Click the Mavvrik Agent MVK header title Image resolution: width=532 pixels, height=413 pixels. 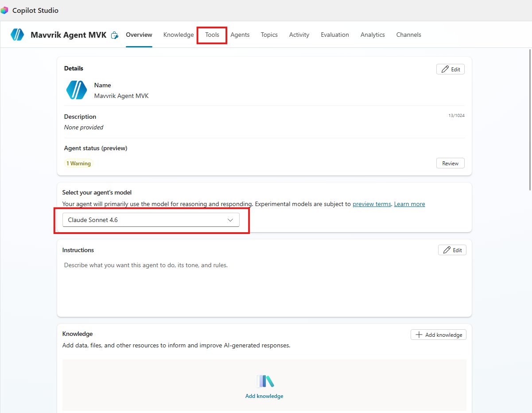click(69, 35)
